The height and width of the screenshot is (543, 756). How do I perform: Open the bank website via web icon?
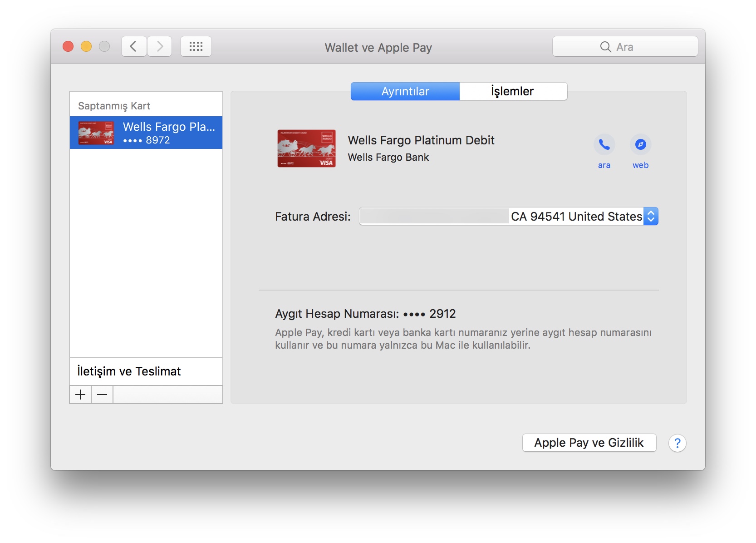click(x=640, y=145)
